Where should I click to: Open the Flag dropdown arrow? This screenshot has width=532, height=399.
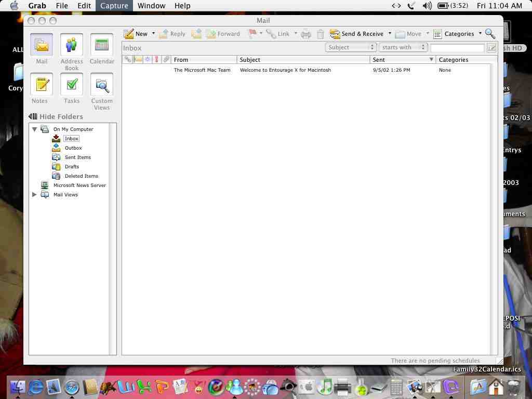(261, 34)
